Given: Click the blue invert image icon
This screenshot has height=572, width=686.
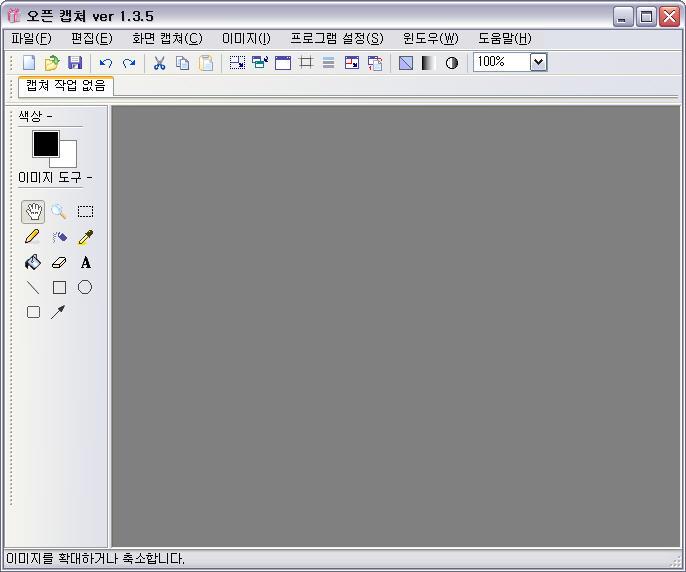Looking at the screenshot, I should pyautogui.click(x=406, y=63).
